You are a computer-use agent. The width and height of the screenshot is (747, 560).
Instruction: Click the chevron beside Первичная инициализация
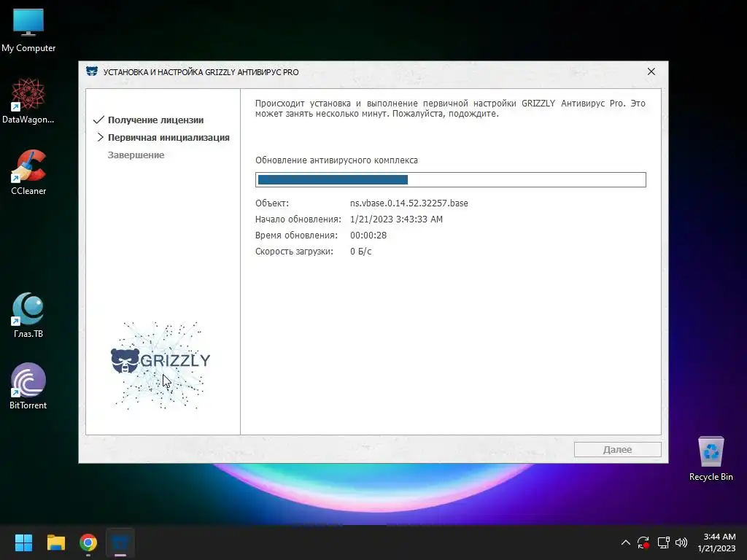[x=100, y=137]
